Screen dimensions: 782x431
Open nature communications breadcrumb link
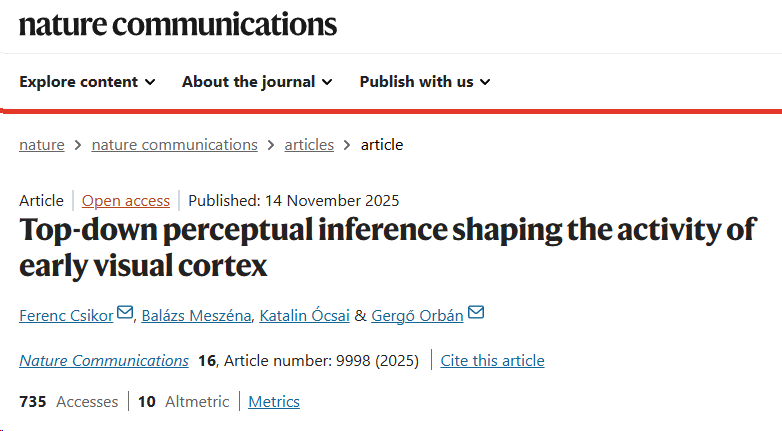(175, 145)
